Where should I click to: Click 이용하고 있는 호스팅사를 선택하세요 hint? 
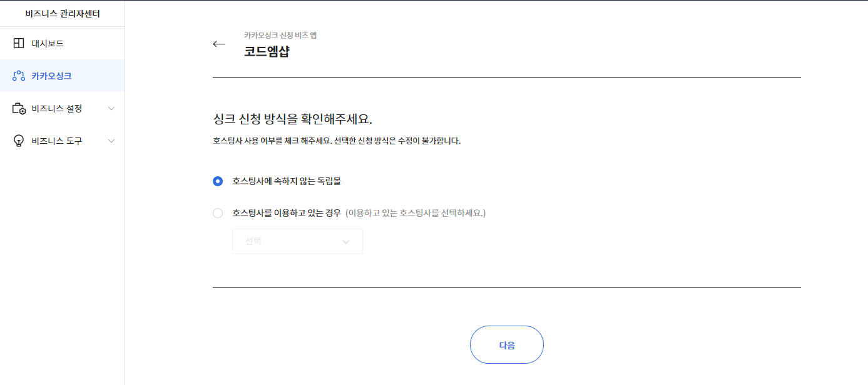[416, 213]
